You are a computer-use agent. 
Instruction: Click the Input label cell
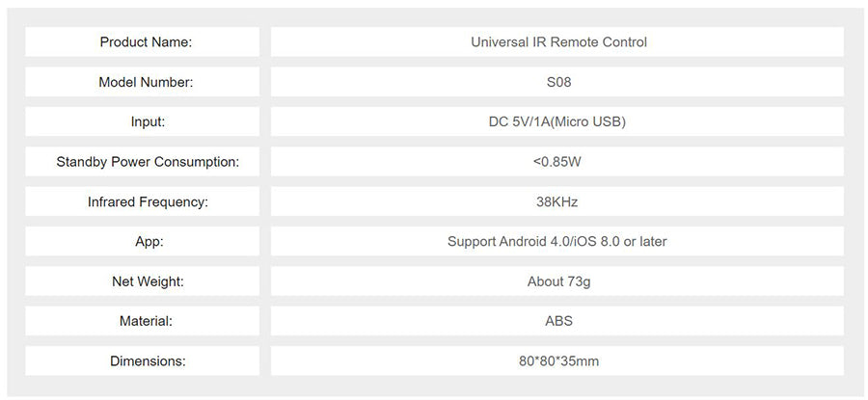(143, 121)
